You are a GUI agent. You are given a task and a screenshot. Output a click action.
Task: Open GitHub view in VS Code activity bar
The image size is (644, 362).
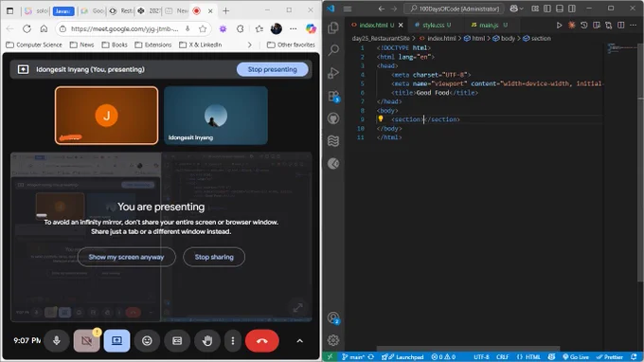333,118
